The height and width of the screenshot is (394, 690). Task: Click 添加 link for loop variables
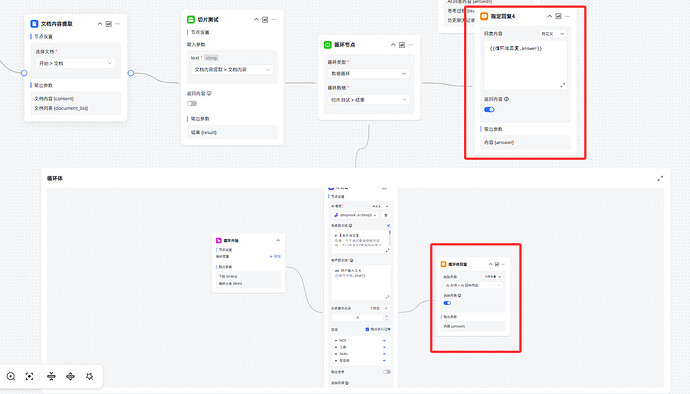pos(275,256)
